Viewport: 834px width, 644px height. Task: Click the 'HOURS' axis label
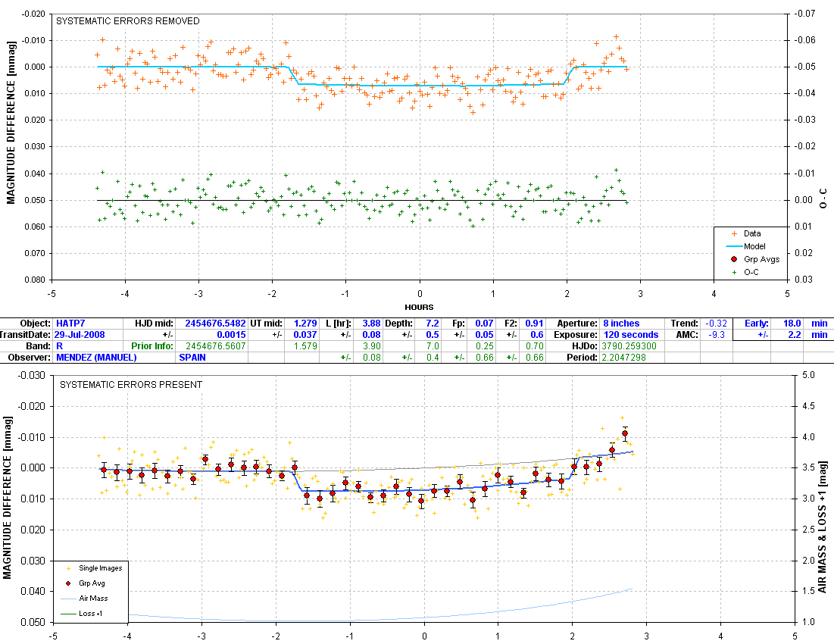tap(419, 307)
